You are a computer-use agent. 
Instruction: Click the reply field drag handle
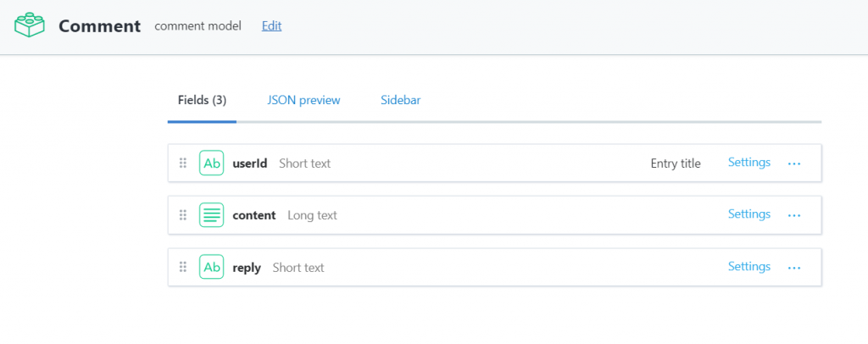[183, 267]
